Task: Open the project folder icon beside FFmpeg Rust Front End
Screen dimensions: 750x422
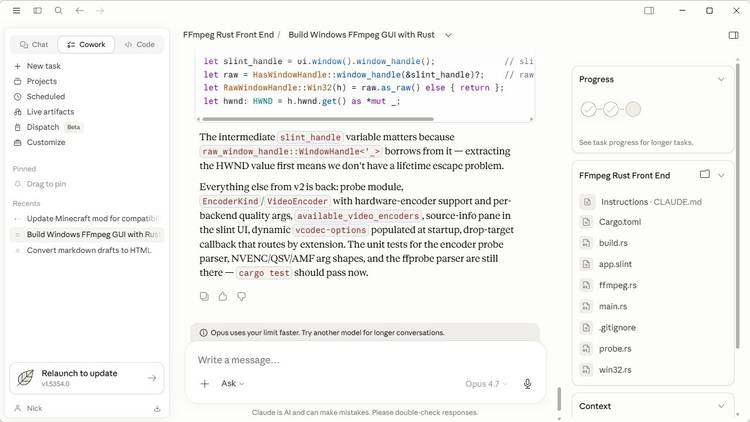Action: pos(705,175)
